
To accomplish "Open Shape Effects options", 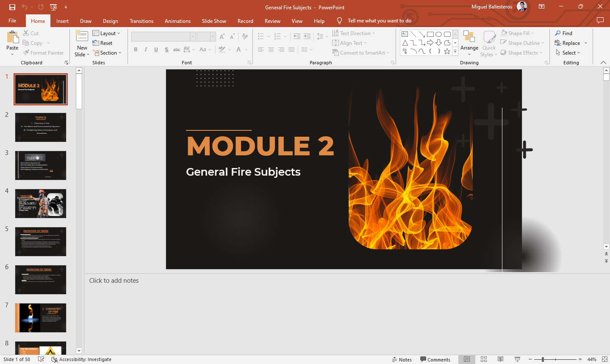I will pos(521,53).
